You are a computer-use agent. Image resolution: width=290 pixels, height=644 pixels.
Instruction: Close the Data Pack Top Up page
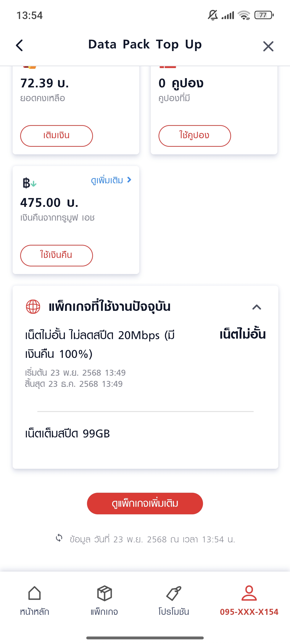click(268, 46)
